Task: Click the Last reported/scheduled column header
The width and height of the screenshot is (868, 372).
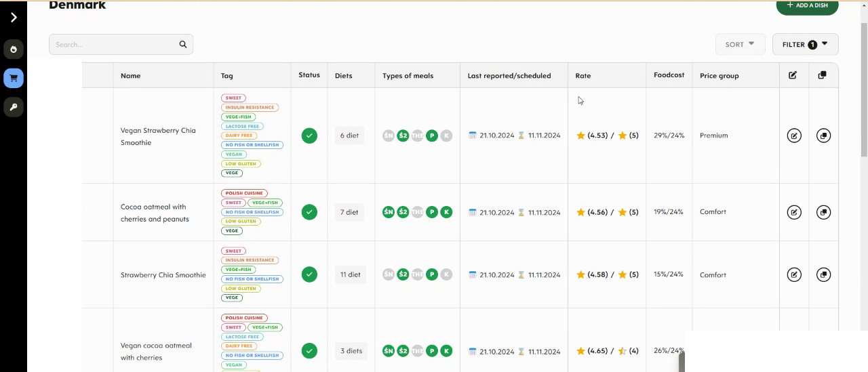Action: click(x=509, y=76)
